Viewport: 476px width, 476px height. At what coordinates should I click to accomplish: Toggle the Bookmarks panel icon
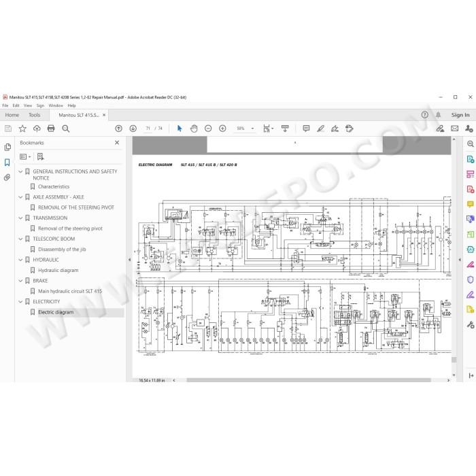pos(7,163)
